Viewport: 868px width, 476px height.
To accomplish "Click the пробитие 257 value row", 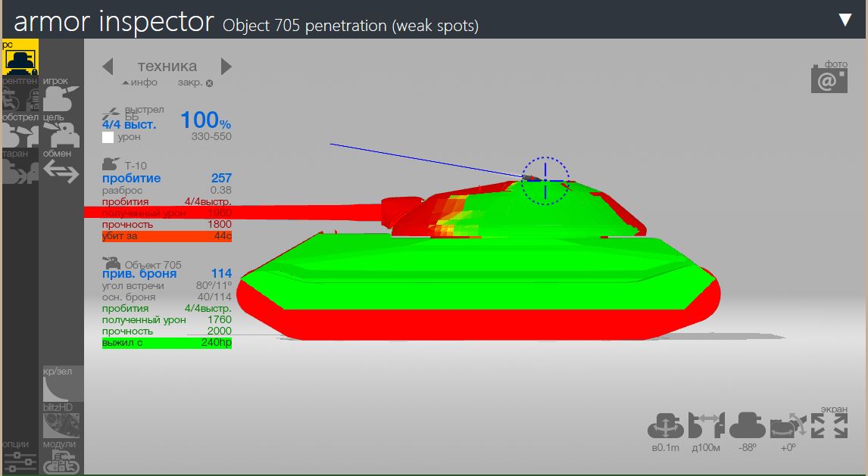I will tap(167, 178).
